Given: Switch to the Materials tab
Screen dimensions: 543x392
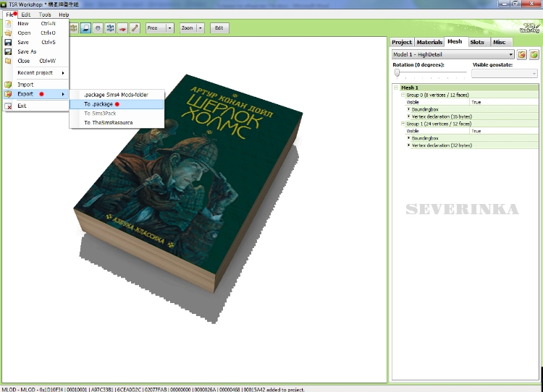Looking at the screenshot, I should coord(429,42).
